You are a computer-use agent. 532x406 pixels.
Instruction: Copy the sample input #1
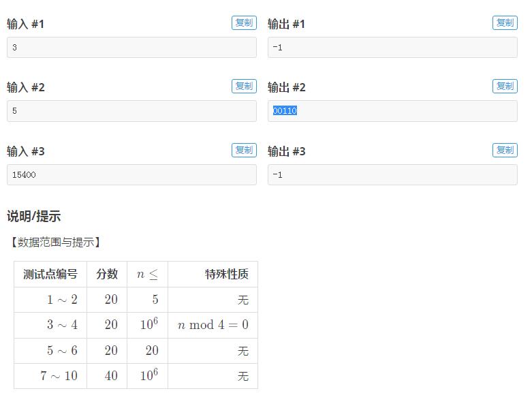(x=243, y=22)
